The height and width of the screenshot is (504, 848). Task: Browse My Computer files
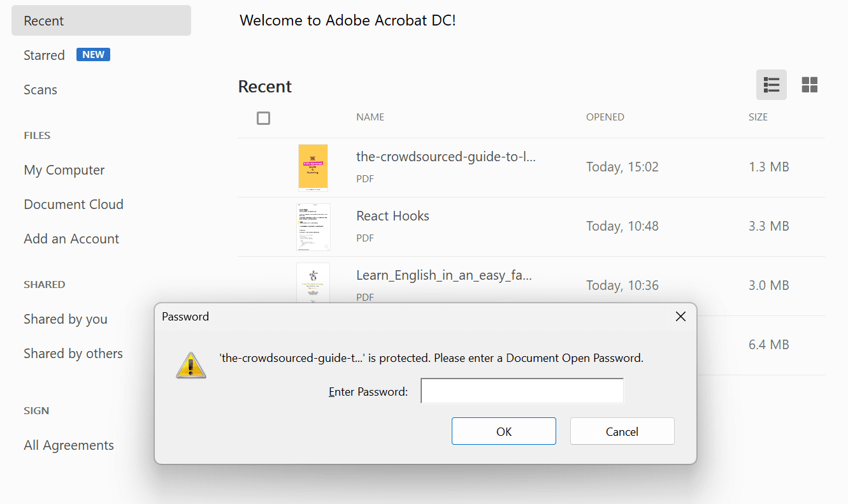pos(64,170)
